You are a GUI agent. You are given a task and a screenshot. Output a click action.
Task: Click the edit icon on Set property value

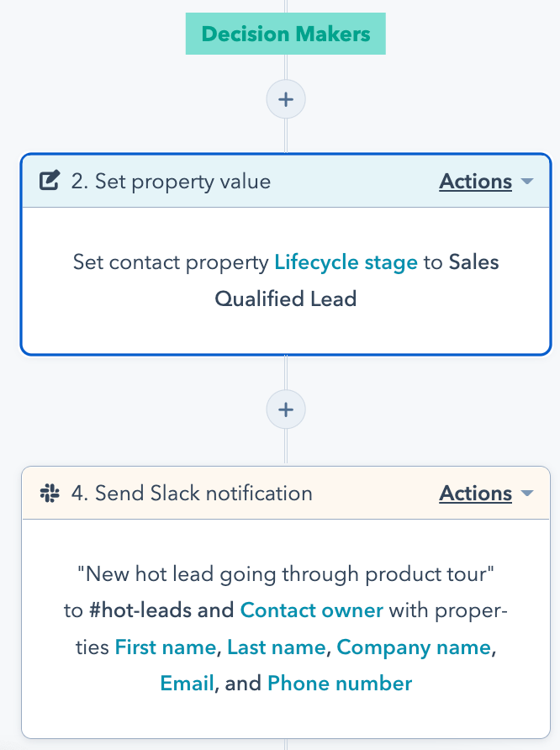point(50,182)
